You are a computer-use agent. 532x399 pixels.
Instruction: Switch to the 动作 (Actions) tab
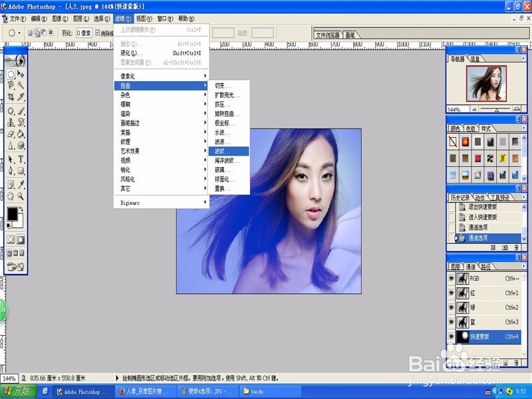[x=479, y=198]
